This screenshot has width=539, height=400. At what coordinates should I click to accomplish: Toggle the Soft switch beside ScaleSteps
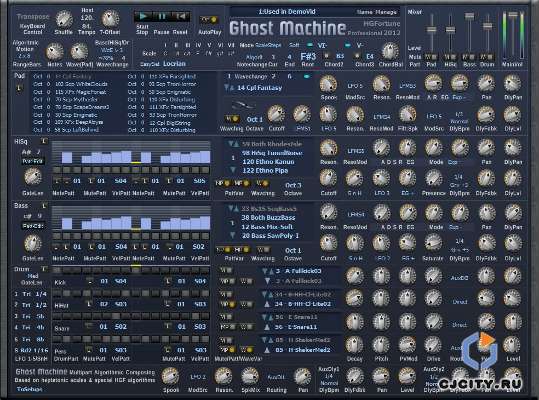pyautogui.click(x=310, y=45)
